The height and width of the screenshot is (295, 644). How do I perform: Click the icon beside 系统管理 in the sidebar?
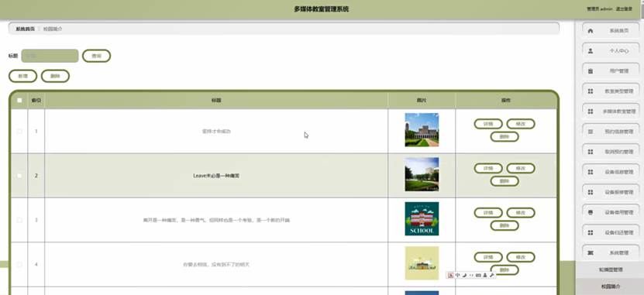point(591,252)
